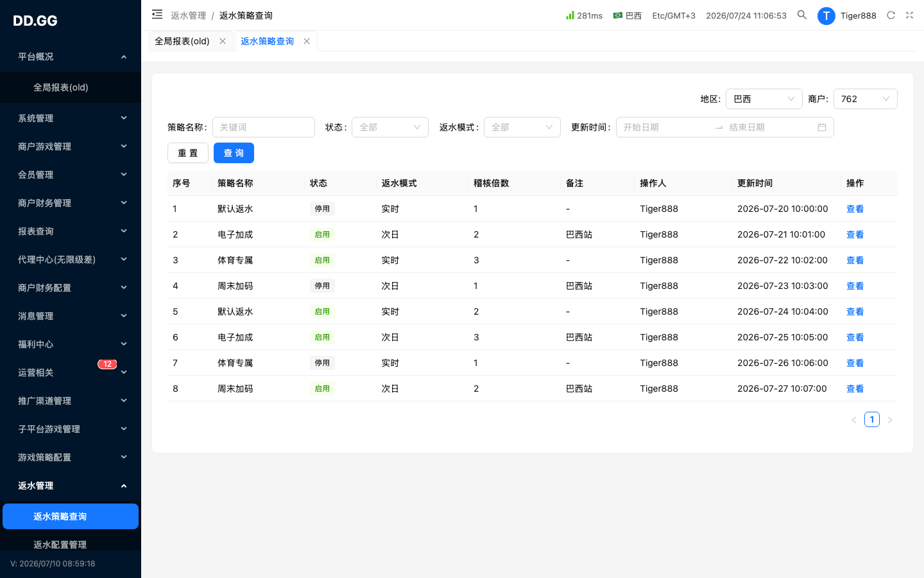The width and height of the screenshot is (924, 578).
Task: Open the 状态 filter dropdown
Action: click(390, 127)
